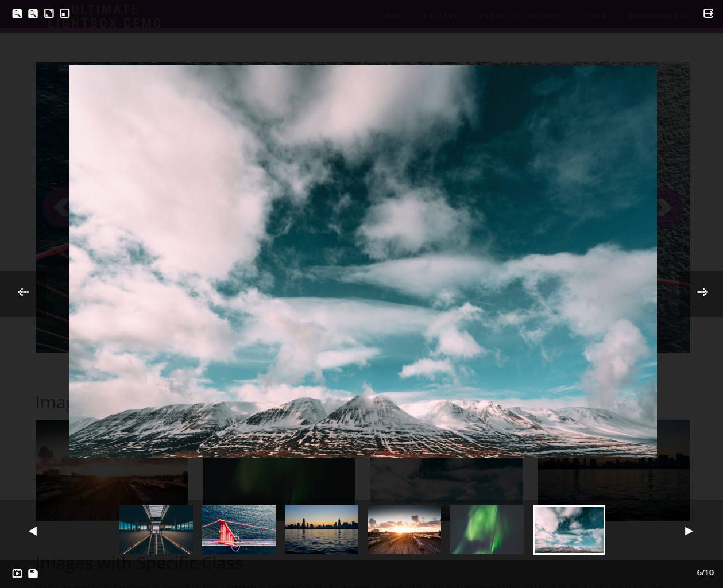Click the zoom out magnifier icon
The height and width of the screenshot is (588, 723).
point(17,13)
